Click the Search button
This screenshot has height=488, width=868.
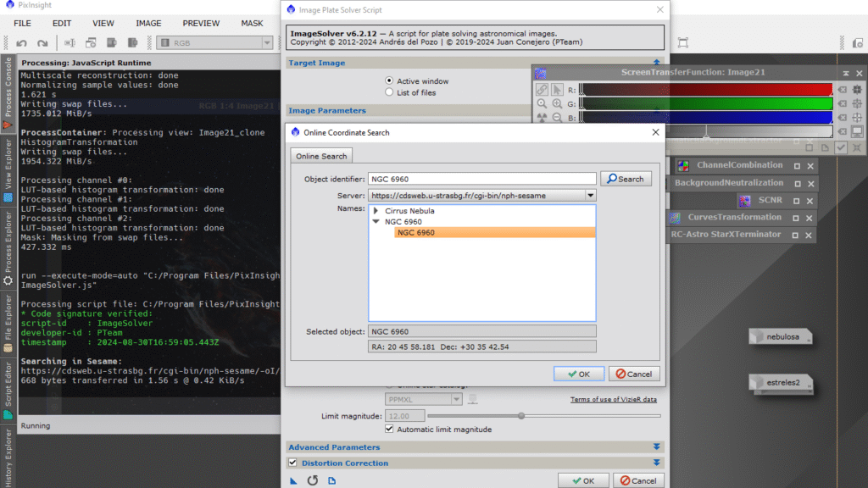click(x=626, y=179)
